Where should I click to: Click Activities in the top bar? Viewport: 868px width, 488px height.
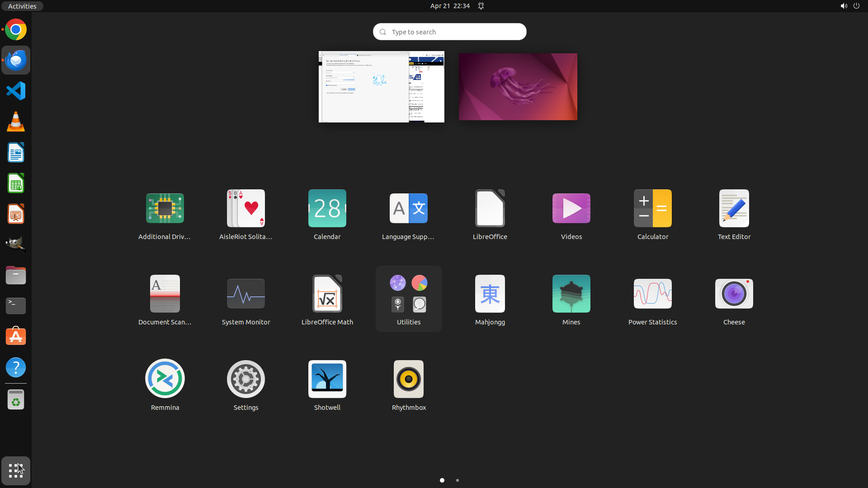point(22,6)
